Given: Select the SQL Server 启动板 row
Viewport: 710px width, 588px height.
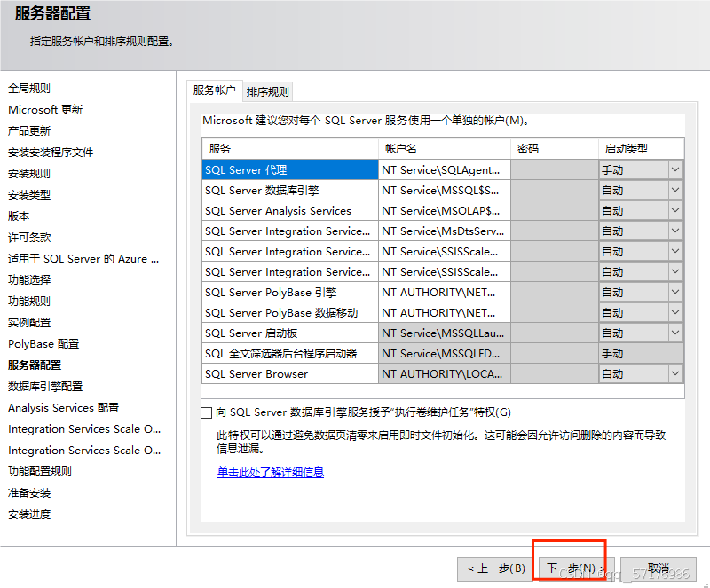Looking at the screenshot, I should 290,333.
